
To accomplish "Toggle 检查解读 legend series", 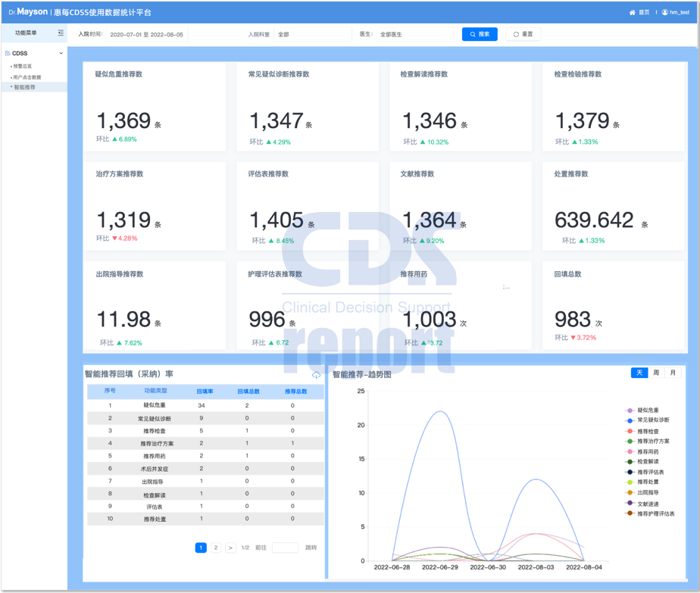I will pyautogui.click(x=642, y=461).
